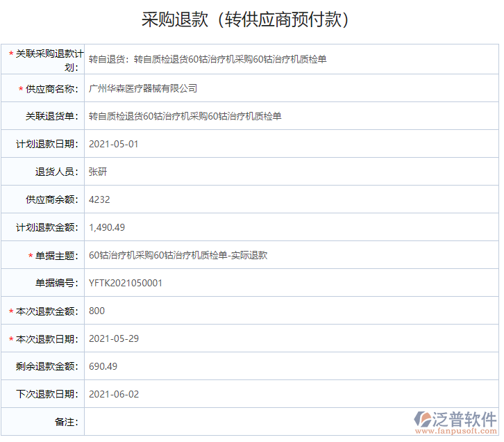This screenshot has height=442, width=504.
Task: Click this refund date 2021-05-29
Action: tap(114, 338)
